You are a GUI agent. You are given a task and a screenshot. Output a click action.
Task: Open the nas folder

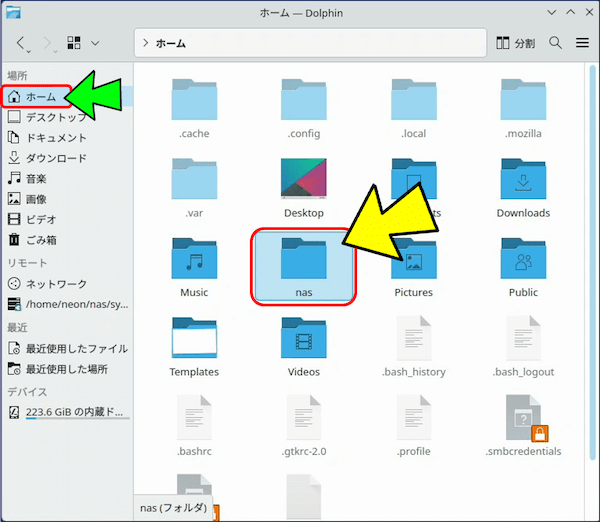click(x=304, y=265)
